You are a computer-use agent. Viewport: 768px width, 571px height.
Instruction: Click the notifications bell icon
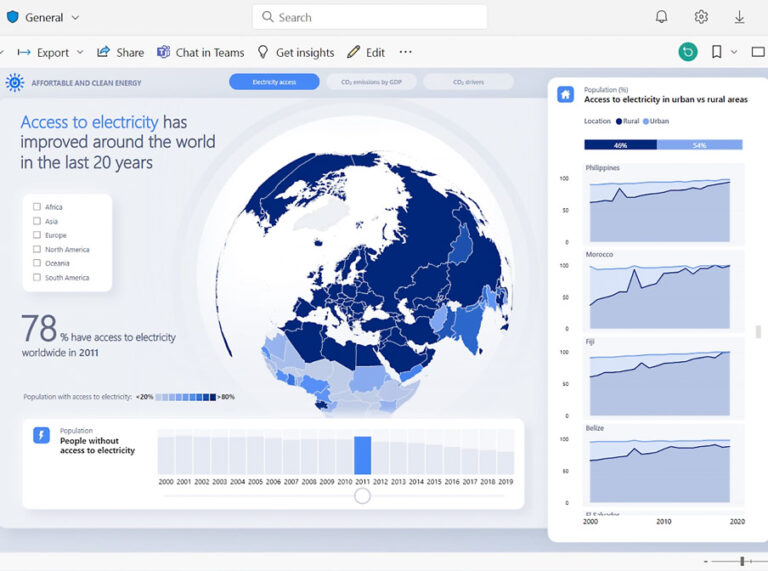[661, 17]
